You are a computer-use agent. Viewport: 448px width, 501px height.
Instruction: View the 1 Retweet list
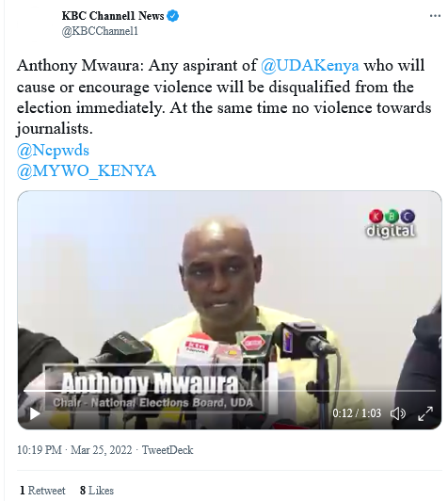[x=42, y=491]
